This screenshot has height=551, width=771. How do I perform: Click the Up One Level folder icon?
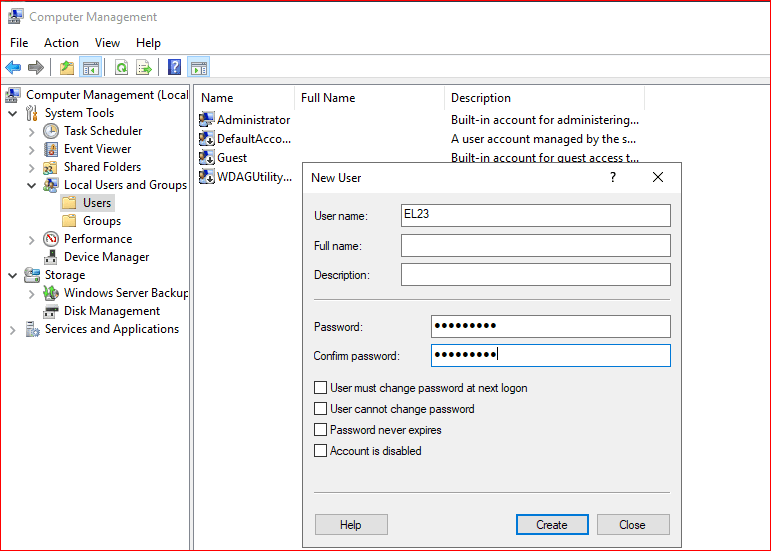tap(66, 68)
